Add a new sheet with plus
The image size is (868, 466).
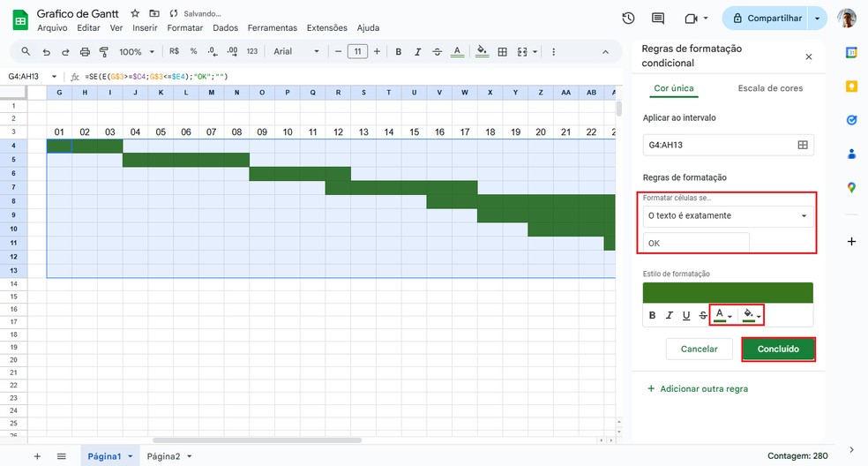click(37, 456)
